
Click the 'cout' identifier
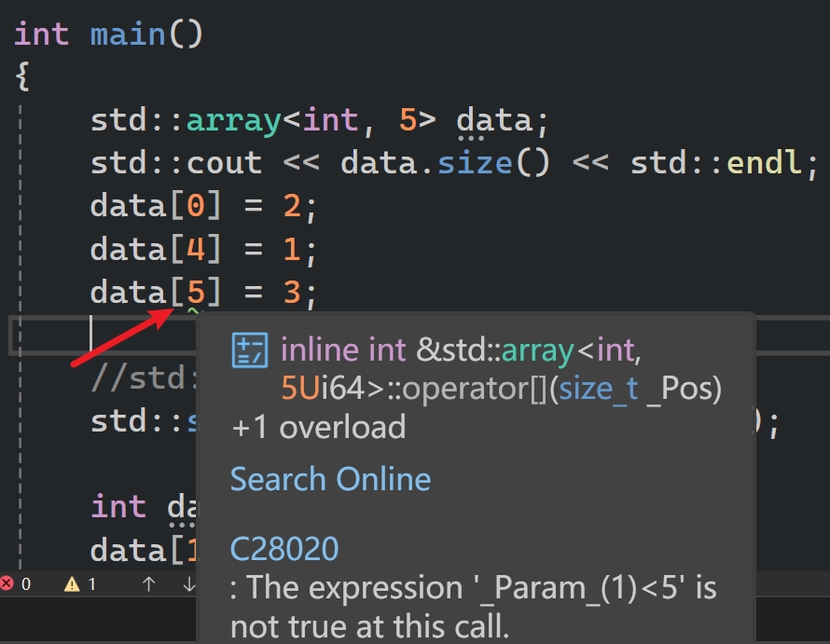click(224, 163)
